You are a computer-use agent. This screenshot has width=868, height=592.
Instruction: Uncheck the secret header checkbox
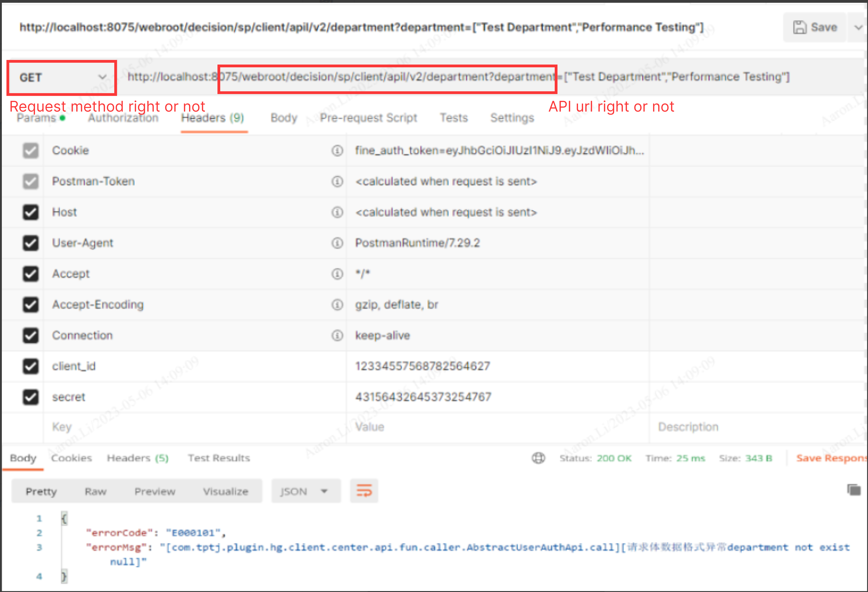(x=31, y=397)
